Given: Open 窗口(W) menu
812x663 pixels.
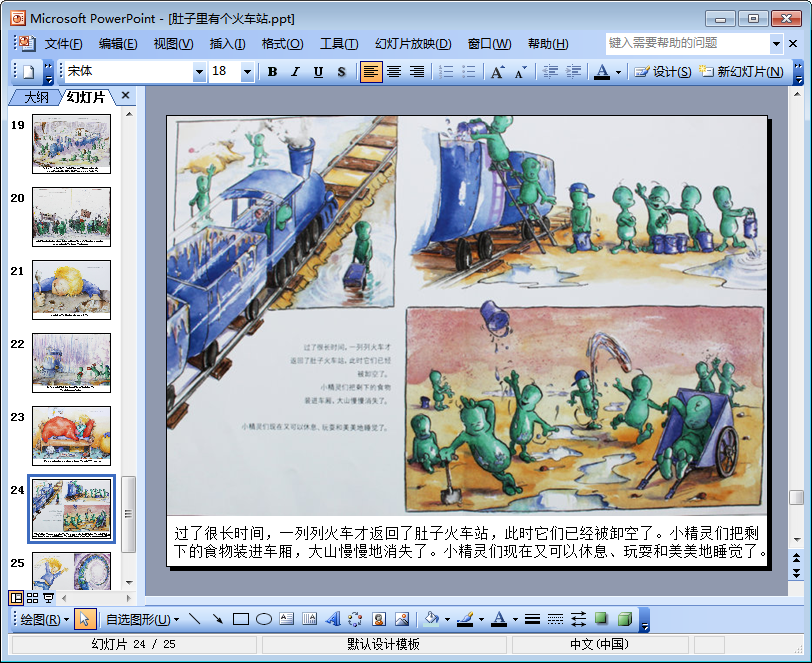Looking at the screenshot, I should point(489,44).
